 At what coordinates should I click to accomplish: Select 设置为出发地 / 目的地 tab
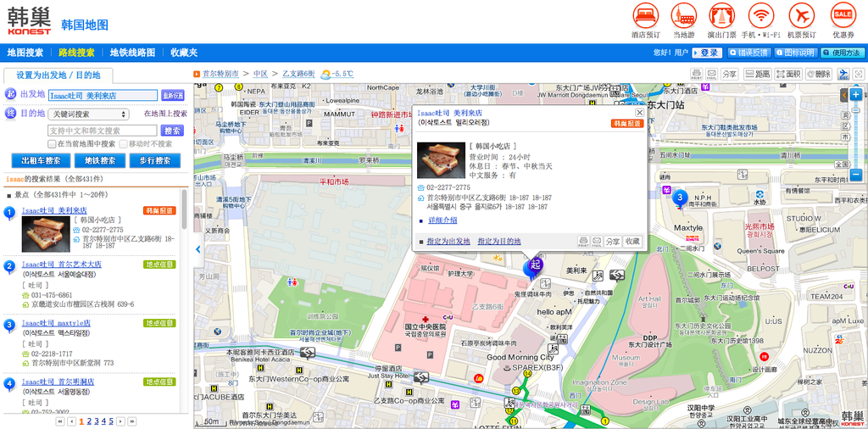58,75
